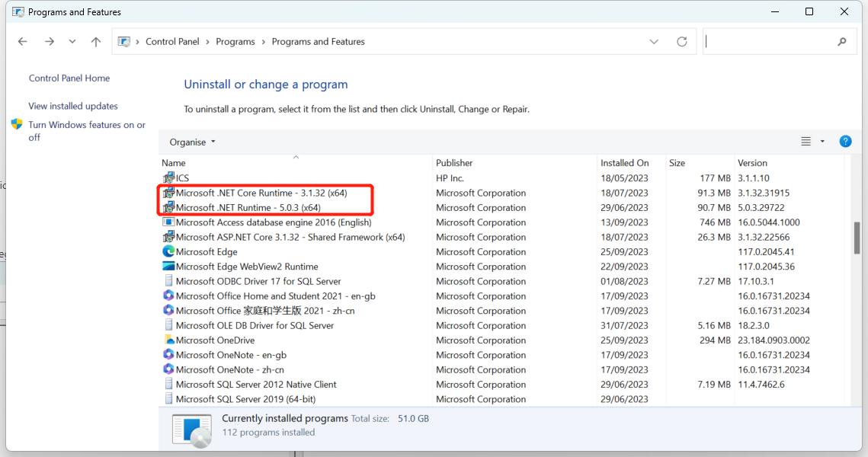Click install date 13/09/2023
868x457 pixels.
(624, 222)
